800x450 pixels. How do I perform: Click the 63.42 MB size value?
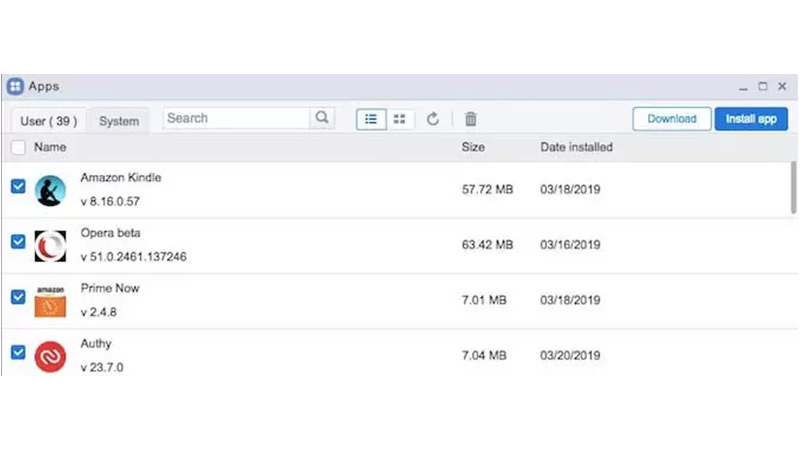pyautogui.click(x=487, y=244)
